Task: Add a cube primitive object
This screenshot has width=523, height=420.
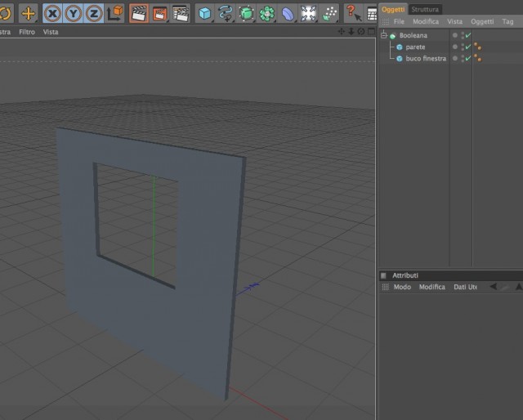Action: coord(204,13)
